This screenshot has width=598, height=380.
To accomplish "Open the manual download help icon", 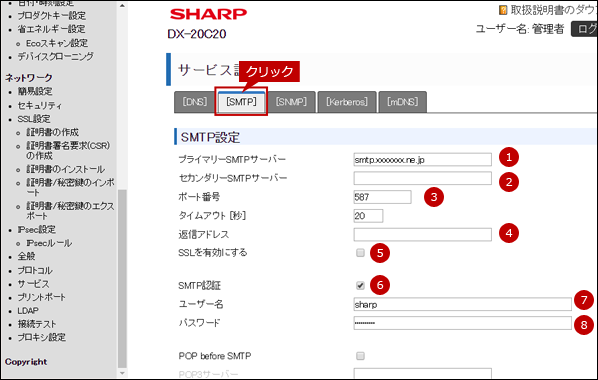I will point(503,10).
